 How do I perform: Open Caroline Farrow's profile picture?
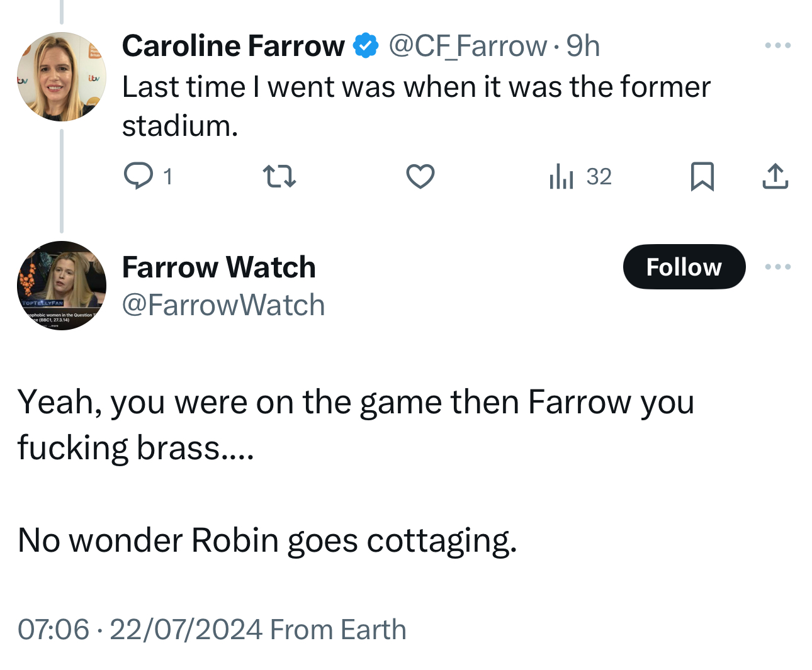[x=62, y=77]
